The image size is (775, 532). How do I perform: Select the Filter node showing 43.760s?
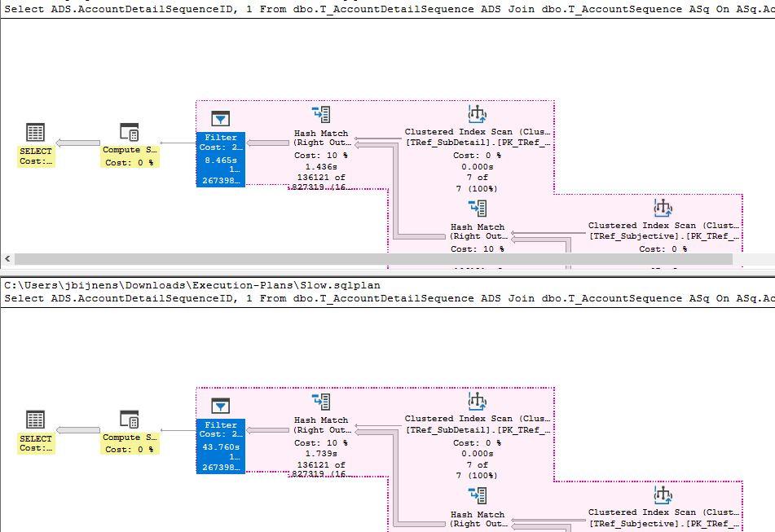[221, 446]
